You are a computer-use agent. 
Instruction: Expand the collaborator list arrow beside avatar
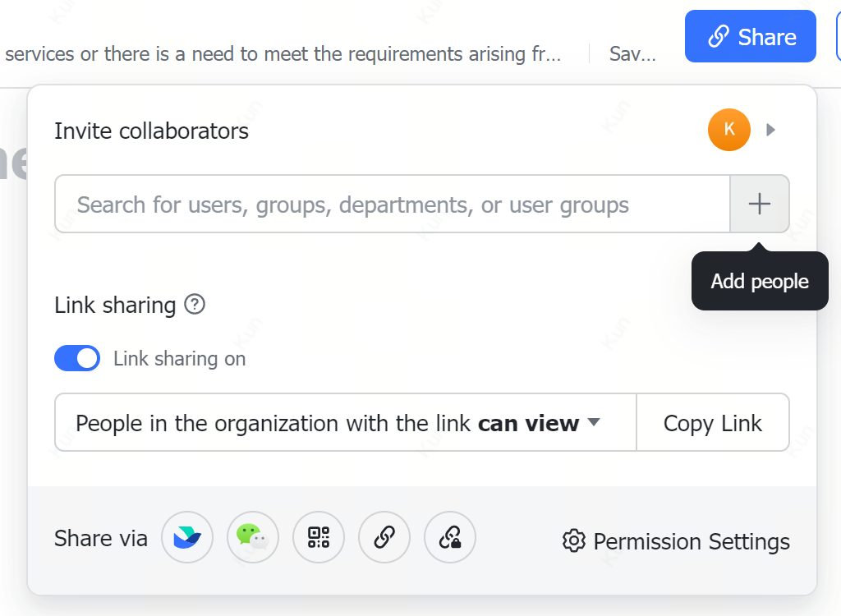pyautogui.click(x=770, y=130)
